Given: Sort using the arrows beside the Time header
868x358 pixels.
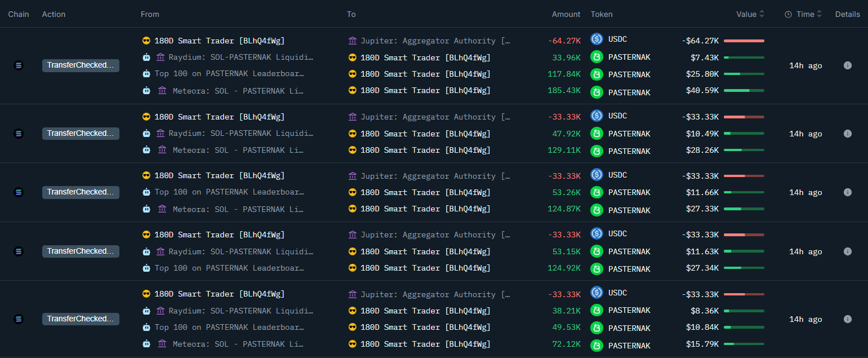Looking at the screenshot, I should [x=820, y=14].
